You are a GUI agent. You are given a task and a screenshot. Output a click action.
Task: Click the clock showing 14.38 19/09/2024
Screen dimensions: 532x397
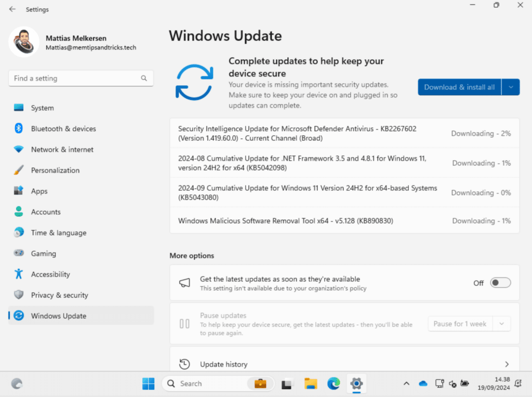pyautogui.click(x=494, y=383)
